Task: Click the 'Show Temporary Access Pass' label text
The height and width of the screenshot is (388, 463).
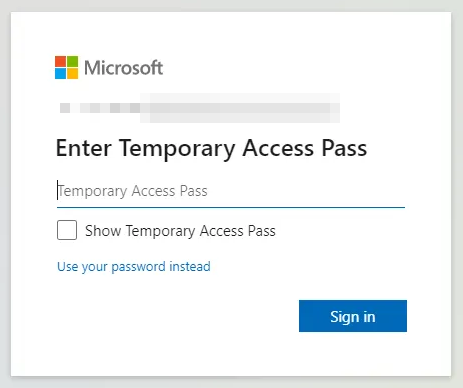Action: 180,231
